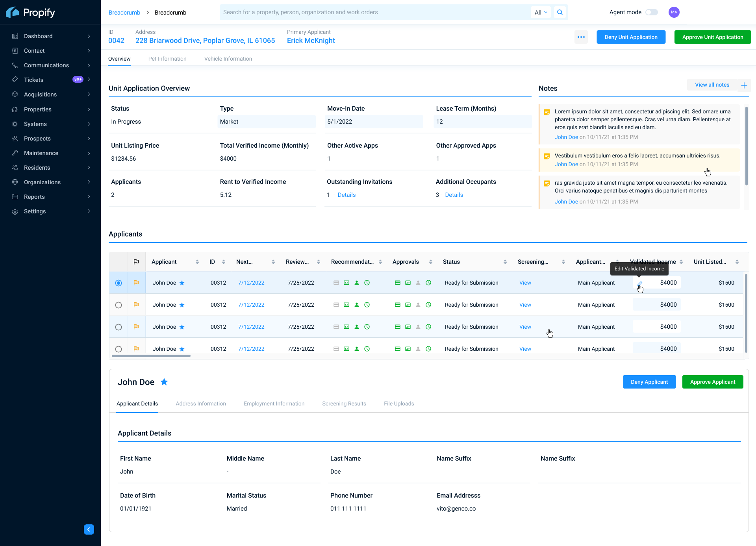Click the applicants table horizontal scrollbar
The width and height of the screenshot is (756, 546).
[151, 356]
